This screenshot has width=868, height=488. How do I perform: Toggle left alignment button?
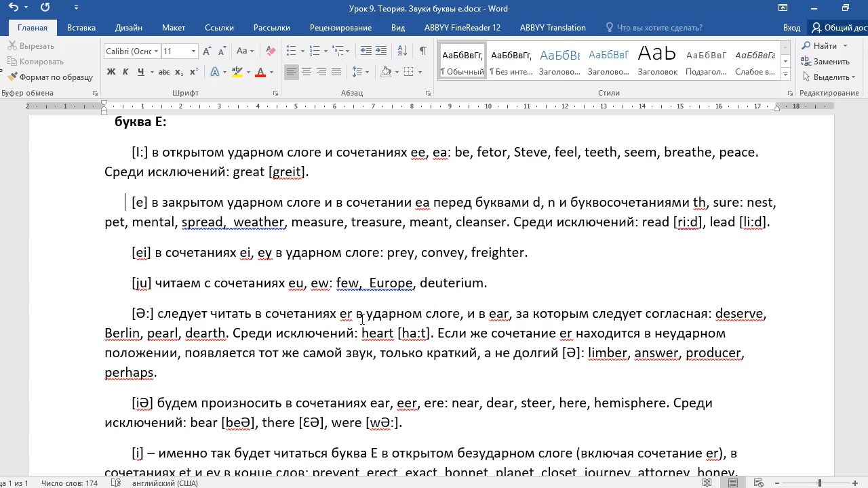point(292,72)
